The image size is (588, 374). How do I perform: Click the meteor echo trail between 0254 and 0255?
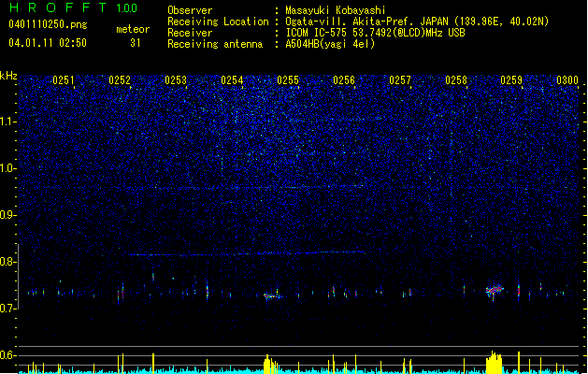[x=273, y=296]
